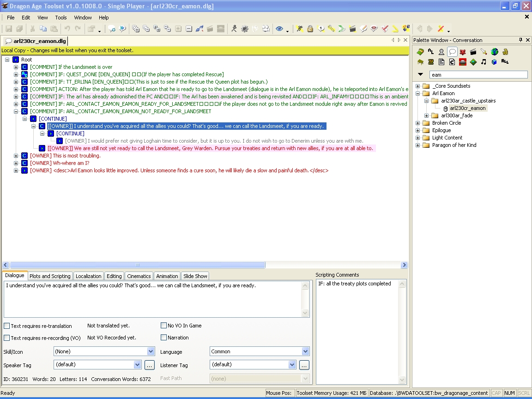This screenshot has height=399, width=532.
Task: Select the sword Item palette icon
Action: coord(484,52)
